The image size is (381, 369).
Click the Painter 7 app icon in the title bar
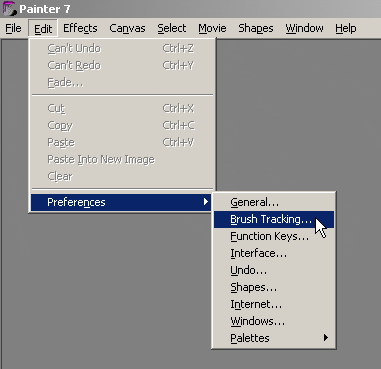coord(9,8)
